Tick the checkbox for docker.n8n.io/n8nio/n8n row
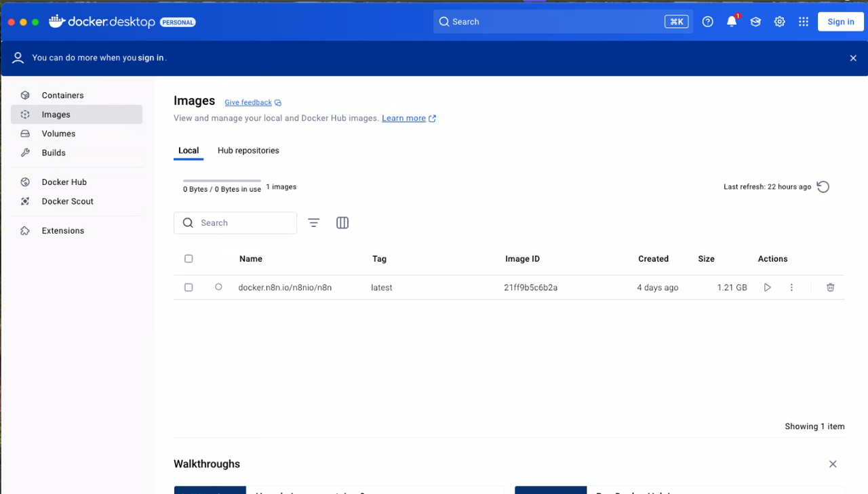The height and width of the screenshot is (494, 868). click(x=189, y=287)
